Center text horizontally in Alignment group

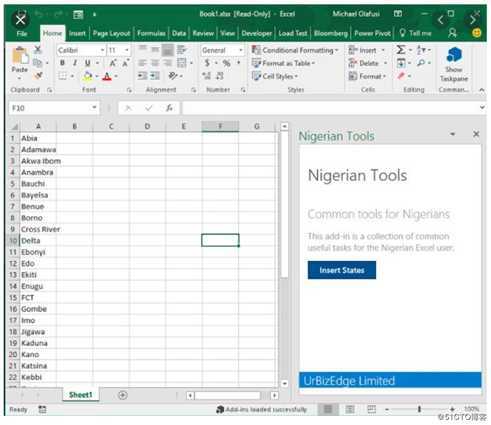click(155, 63)
